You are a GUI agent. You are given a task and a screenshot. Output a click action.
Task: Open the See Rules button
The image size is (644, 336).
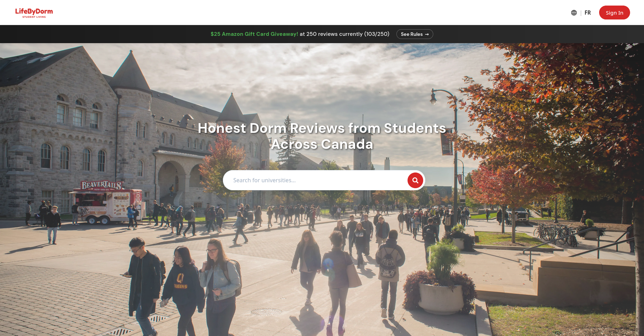(x=414, y=34)
